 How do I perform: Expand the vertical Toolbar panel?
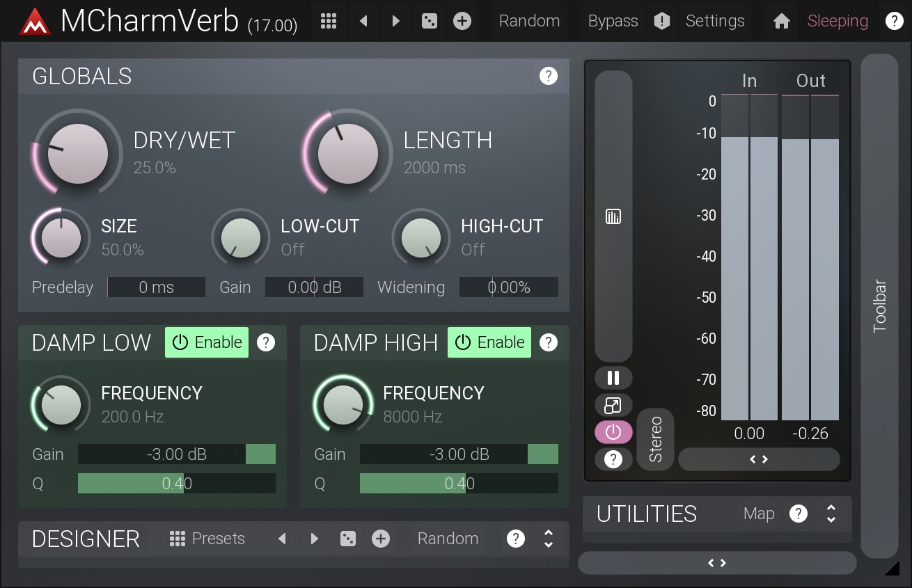pyautogui.click(x=879, y=306)
